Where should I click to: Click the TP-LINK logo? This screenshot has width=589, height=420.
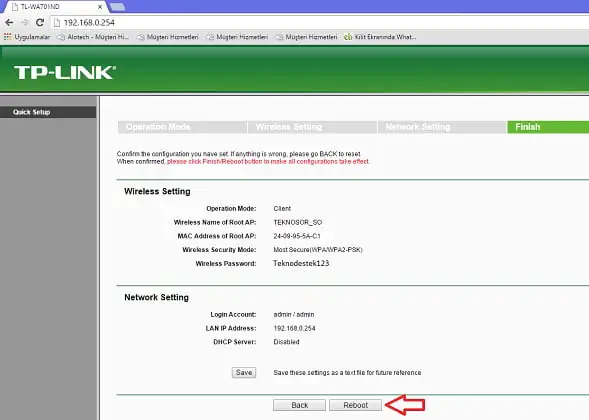tap(65, 73)
